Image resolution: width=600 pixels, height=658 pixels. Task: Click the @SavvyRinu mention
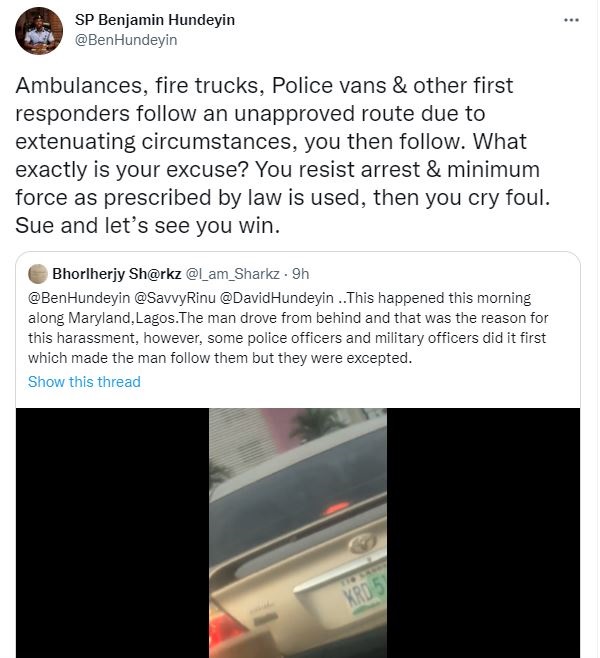(x=175, y=298)
